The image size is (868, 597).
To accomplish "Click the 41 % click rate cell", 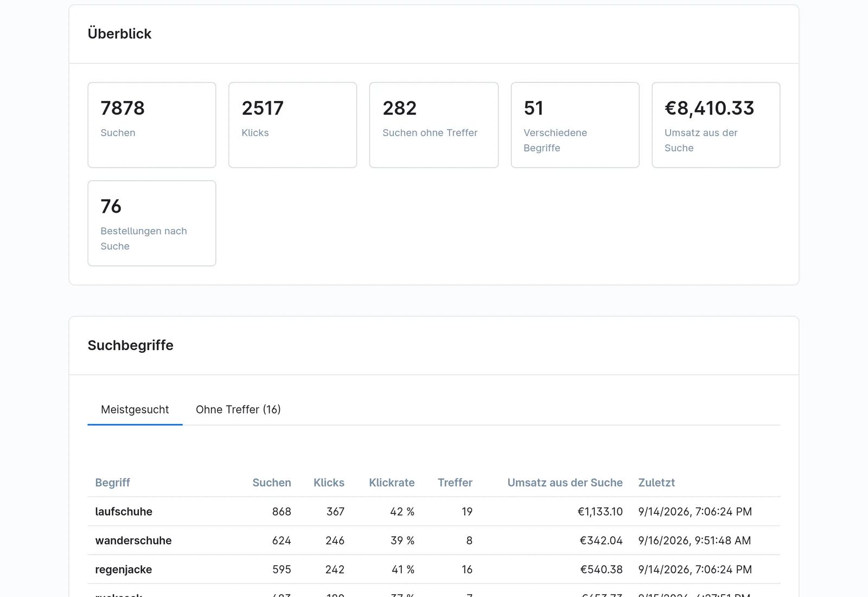I will click(403, 570).
